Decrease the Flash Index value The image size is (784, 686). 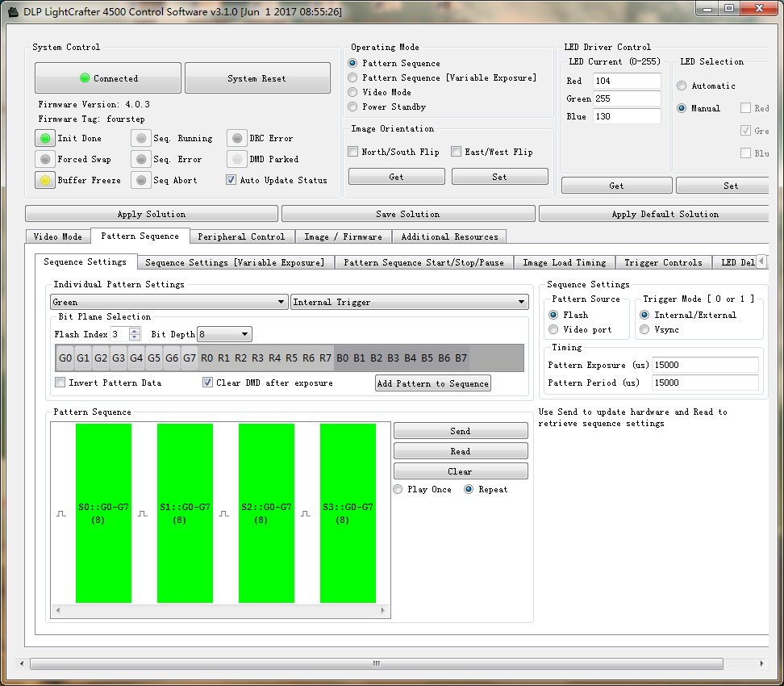(x=135, y=337)
